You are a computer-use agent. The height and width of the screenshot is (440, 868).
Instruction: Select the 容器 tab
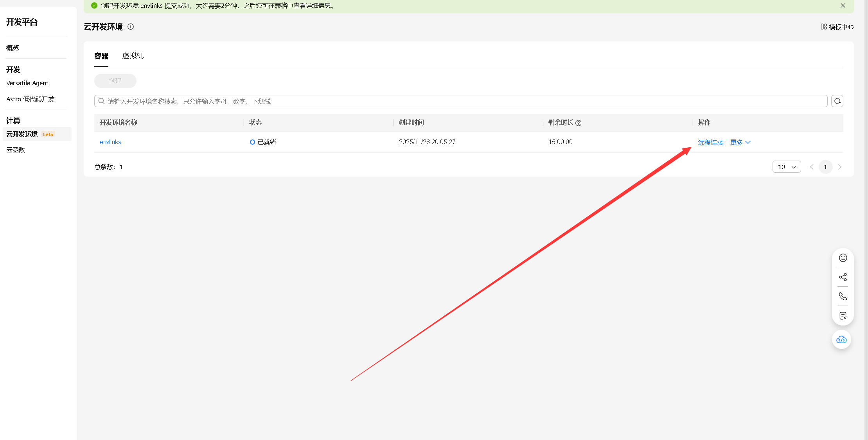pos(101,56)
